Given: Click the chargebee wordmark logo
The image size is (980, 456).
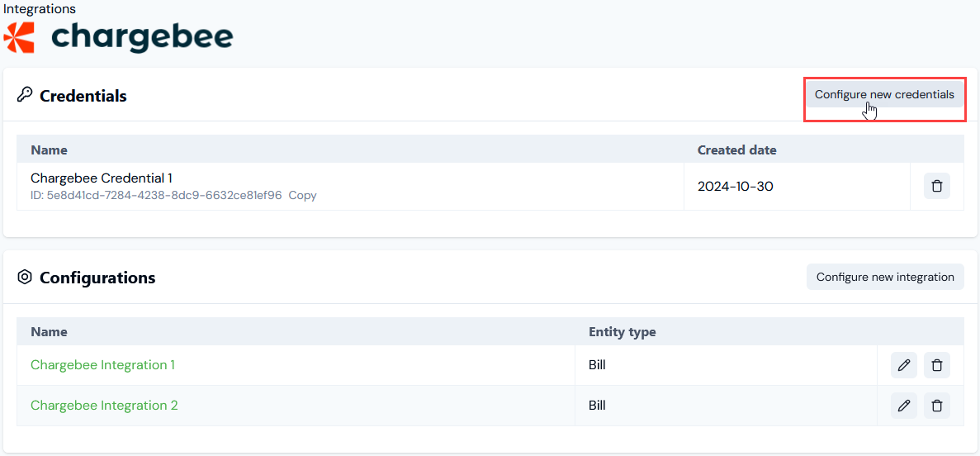Looking at the screenshot, I should 143,37.
